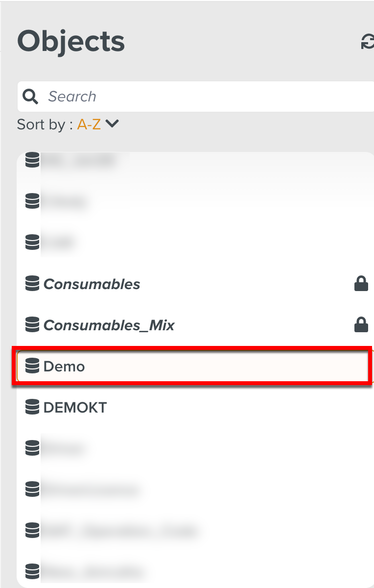374x588 pixels.
Task: Click the Objects panel heading
Action: [71, 42]
